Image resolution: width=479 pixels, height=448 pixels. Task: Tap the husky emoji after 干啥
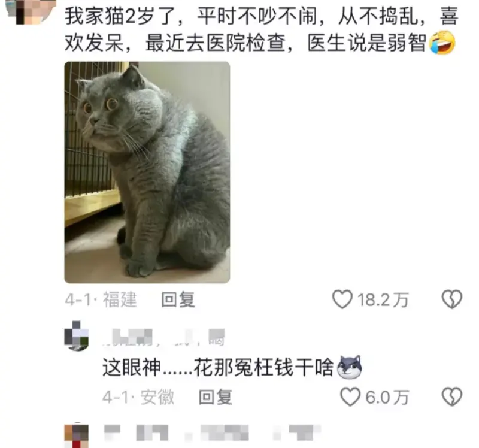[x=349, y=367]
